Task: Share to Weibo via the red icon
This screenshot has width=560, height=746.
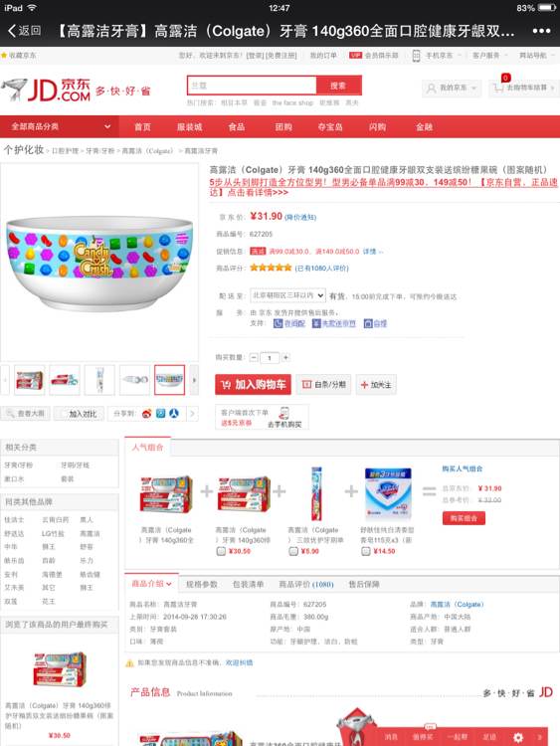Action: coord(146,414)
